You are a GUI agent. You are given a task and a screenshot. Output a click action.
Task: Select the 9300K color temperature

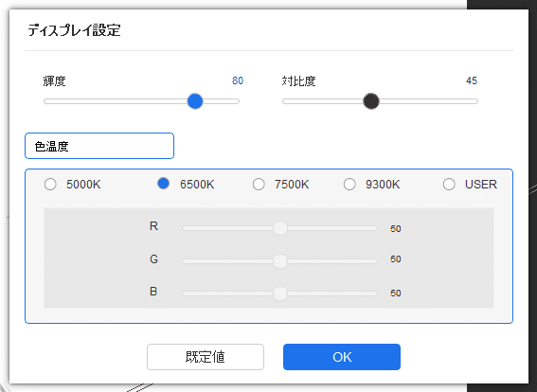pos(349,185)
